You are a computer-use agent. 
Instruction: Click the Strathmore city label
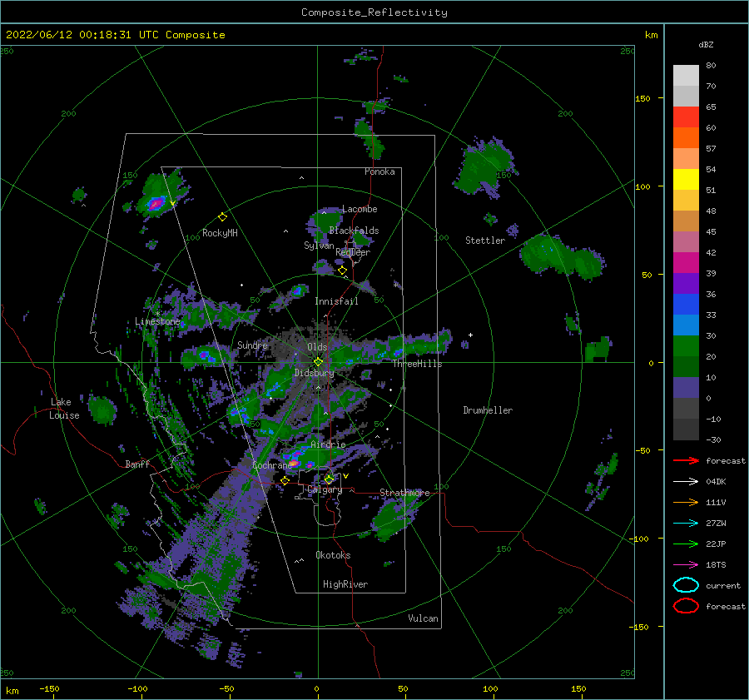pos(404,492)
